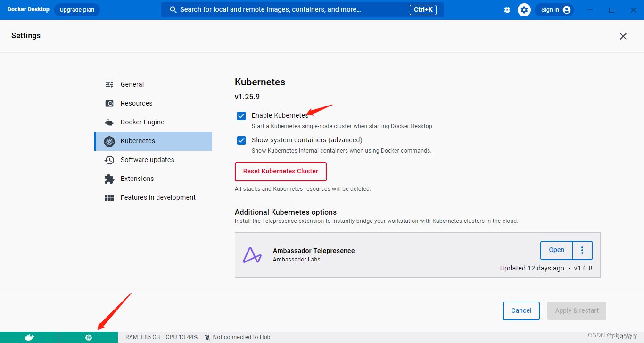Open Telepresence extension three-dot menu
Image resolution: width=644 pixels, height=343 pixels.
point(582,250)
